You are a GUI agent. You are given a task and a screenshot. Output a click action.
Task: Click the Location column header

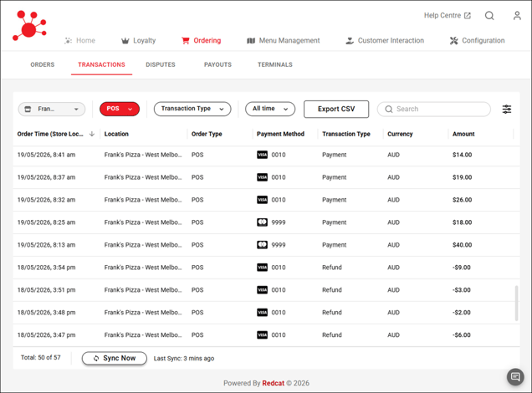116,134
